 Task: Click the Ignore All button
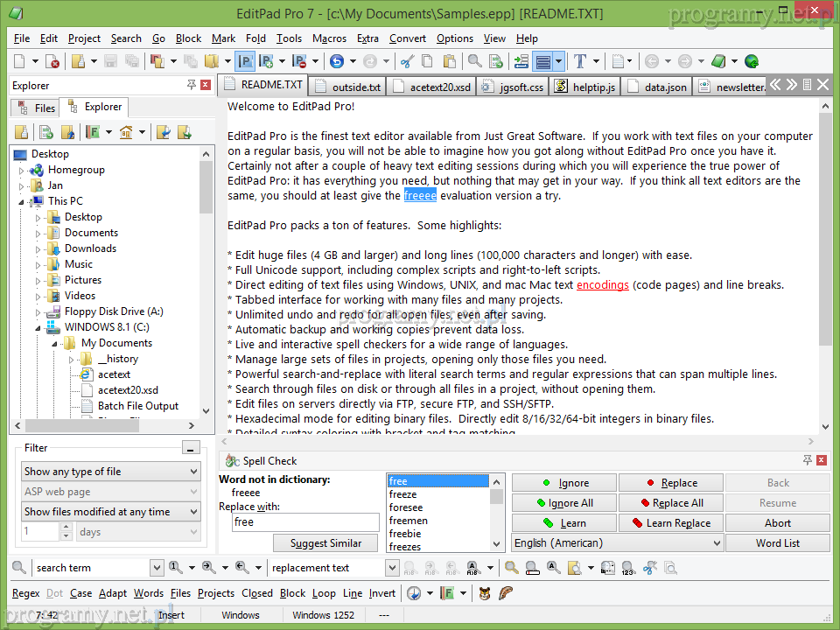(564, 503)
